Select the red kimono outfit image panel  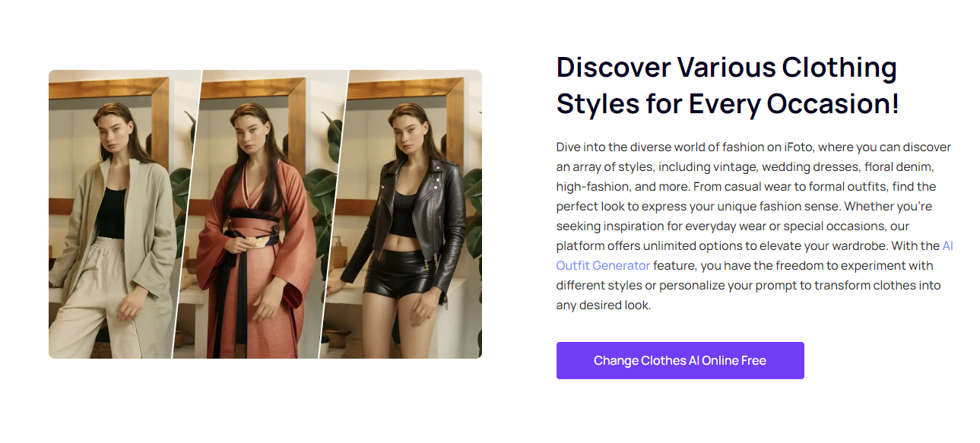tap(258, 214)
